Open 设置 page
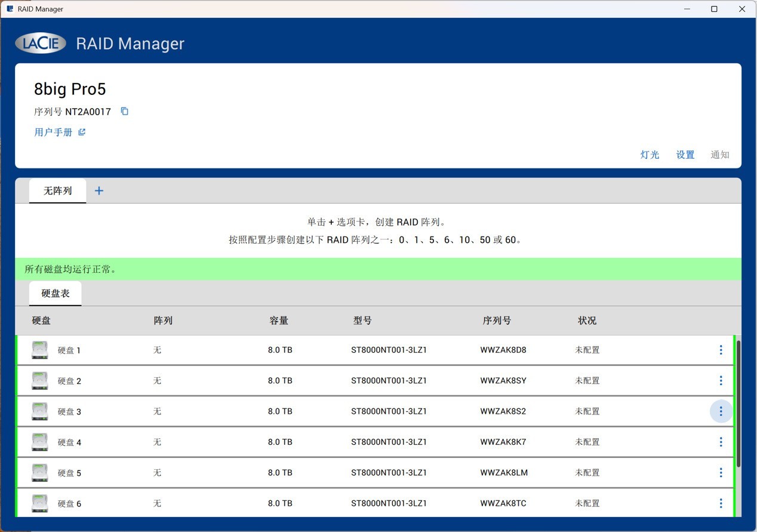757x532 pixels. coord(685,155)
